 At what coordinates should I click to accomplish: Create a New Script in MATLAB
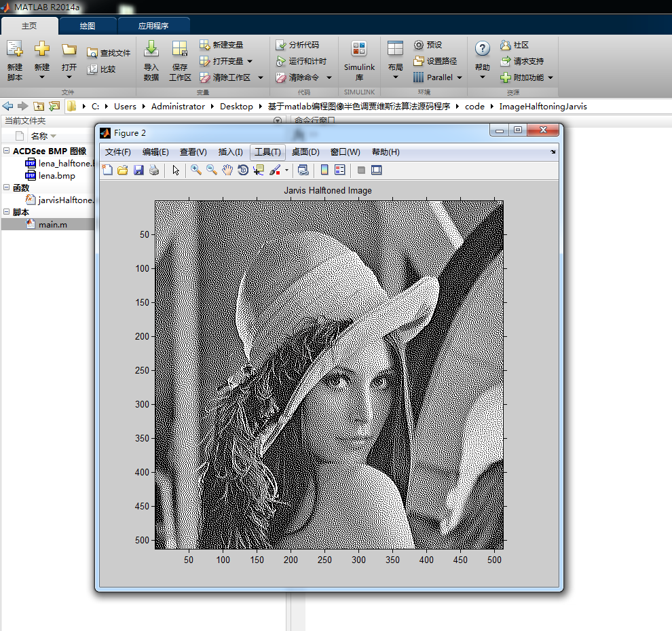click(14, 60)
